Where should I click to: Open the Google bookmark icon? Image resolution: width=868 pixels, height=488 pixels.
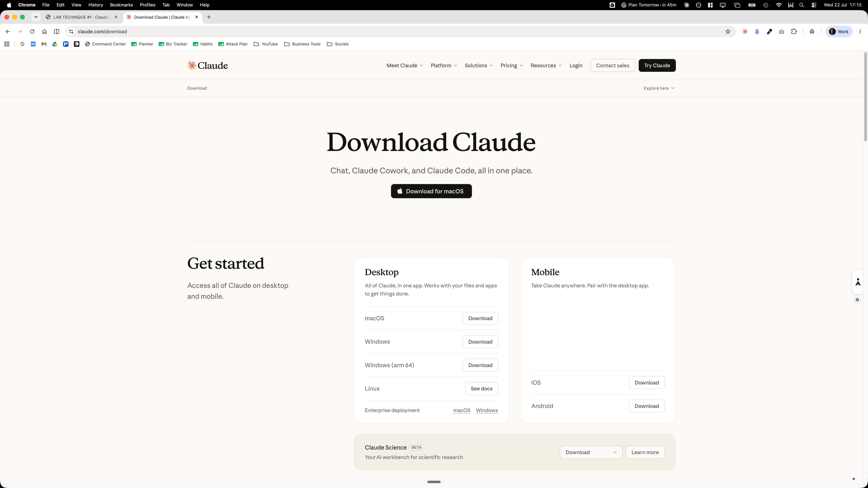click(x=22, y=44)
